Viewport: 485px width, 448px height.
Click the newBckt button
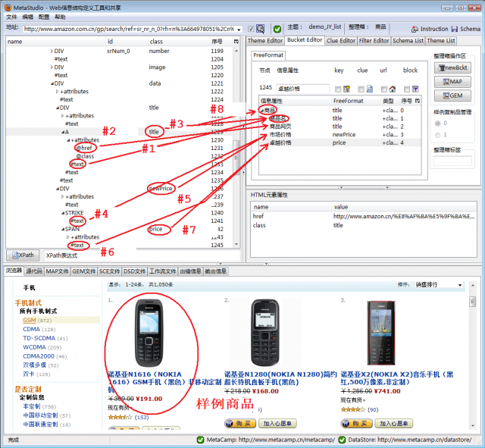(x=452, y=67)
